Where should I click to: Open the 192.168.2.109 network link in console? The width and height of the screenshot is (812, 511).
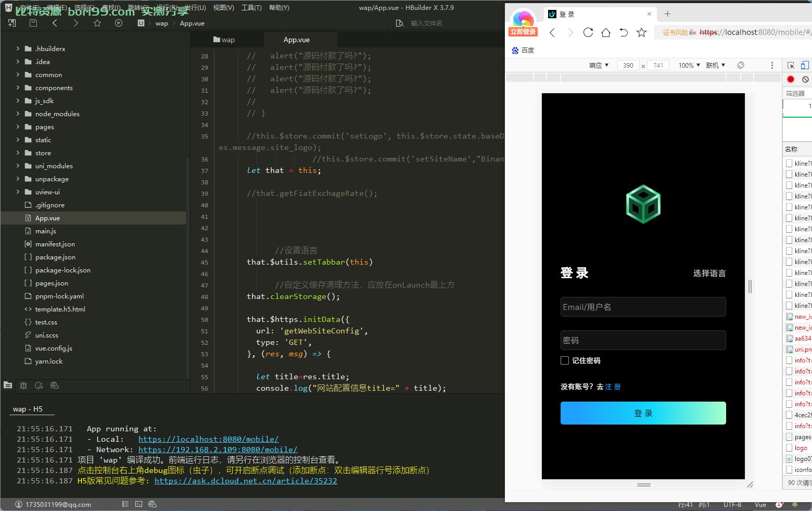[218, 450]
